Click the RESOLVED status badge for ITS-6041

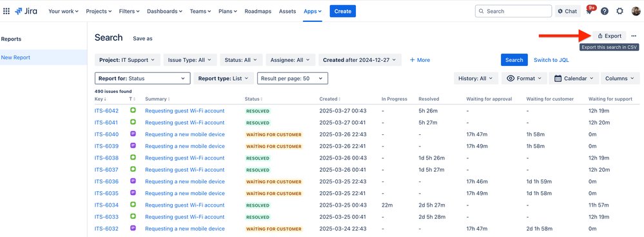258,123
